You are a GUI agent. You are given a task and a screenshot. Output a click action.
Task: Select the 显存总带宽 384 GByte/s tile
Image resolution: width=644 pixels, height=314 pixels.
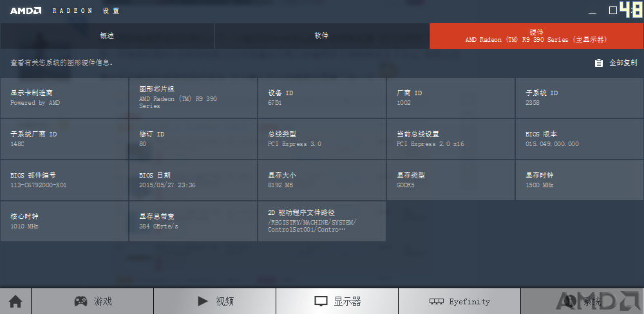pyautogui.click(x=193, y=221)
